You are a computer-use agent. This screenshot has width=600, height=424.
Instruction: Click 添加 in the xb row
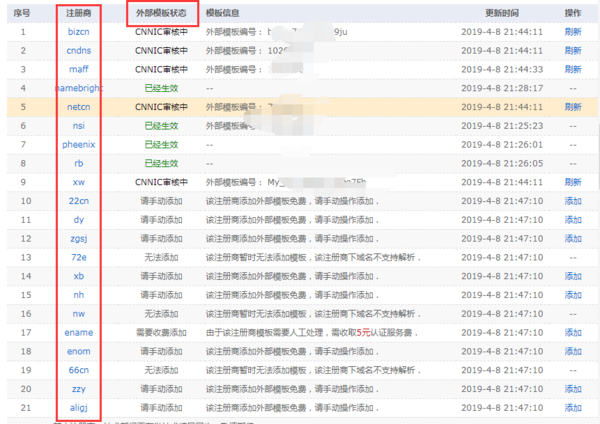[x=573, y=276]
